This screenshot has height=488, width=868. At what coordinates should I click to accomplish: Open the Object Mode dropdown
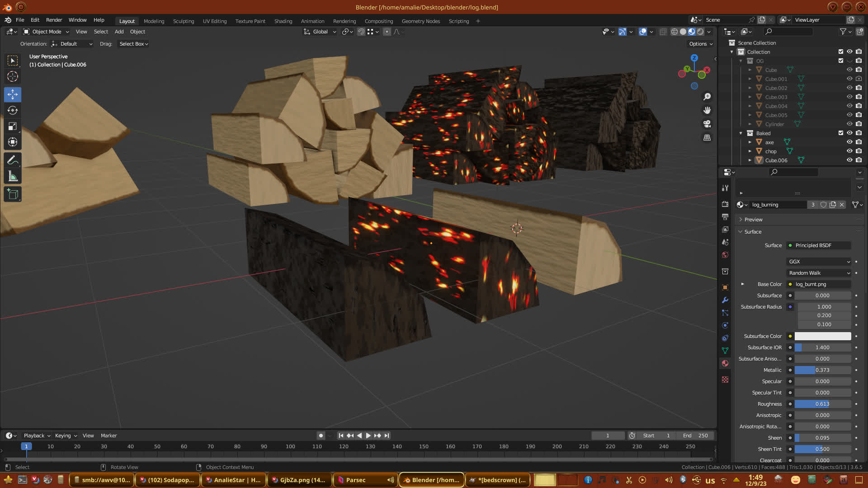click(46, 32)
